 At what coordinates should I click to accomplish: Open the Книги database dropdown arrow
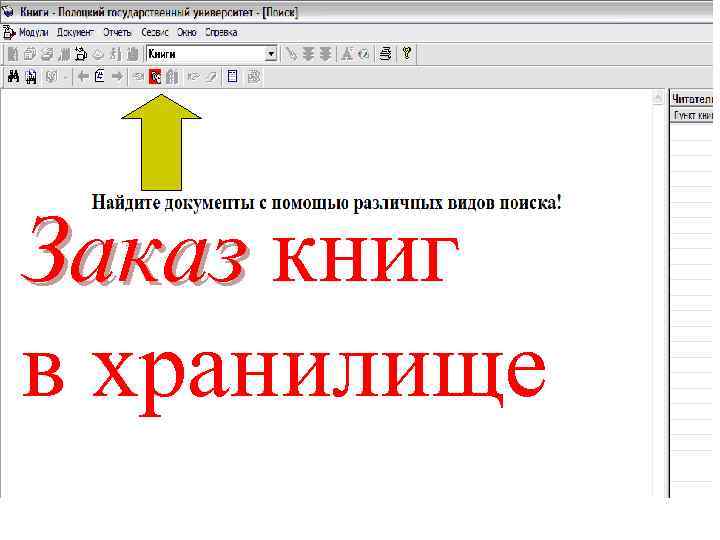[x=271, y=54]
